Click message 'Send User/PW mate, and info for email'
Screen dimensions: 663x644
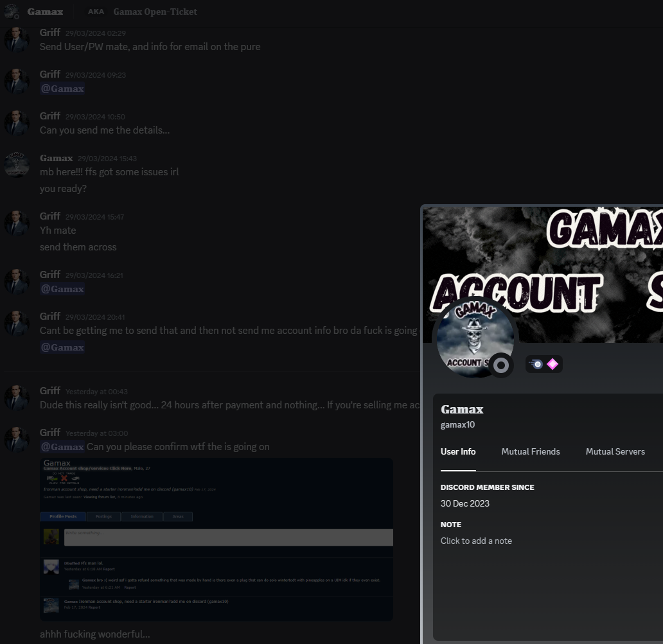coord(150,46)
